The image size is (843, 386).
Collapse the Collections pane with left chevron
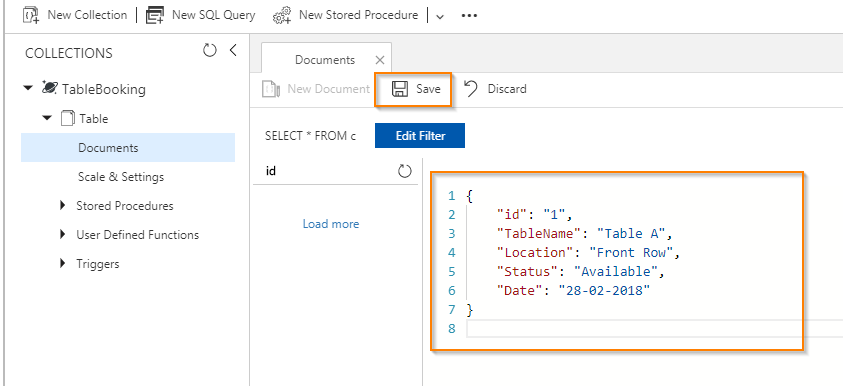click(233, 51)
